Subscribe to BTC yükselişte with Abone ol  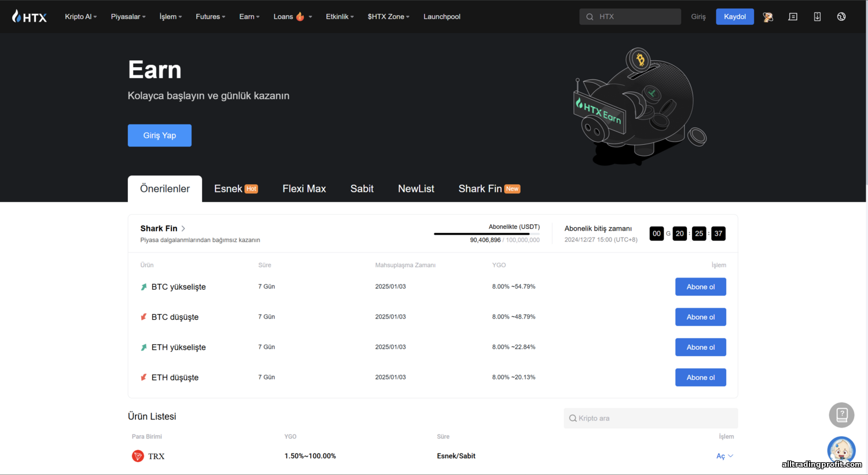pyautogui.click(x=701, y=287)
